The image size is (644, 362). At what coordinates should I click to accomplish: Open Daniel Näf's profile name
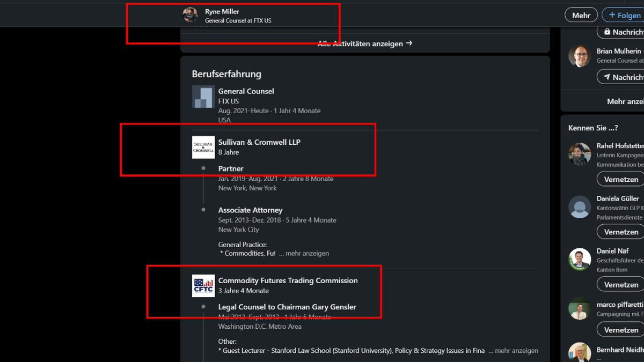(x=613, y=251)
